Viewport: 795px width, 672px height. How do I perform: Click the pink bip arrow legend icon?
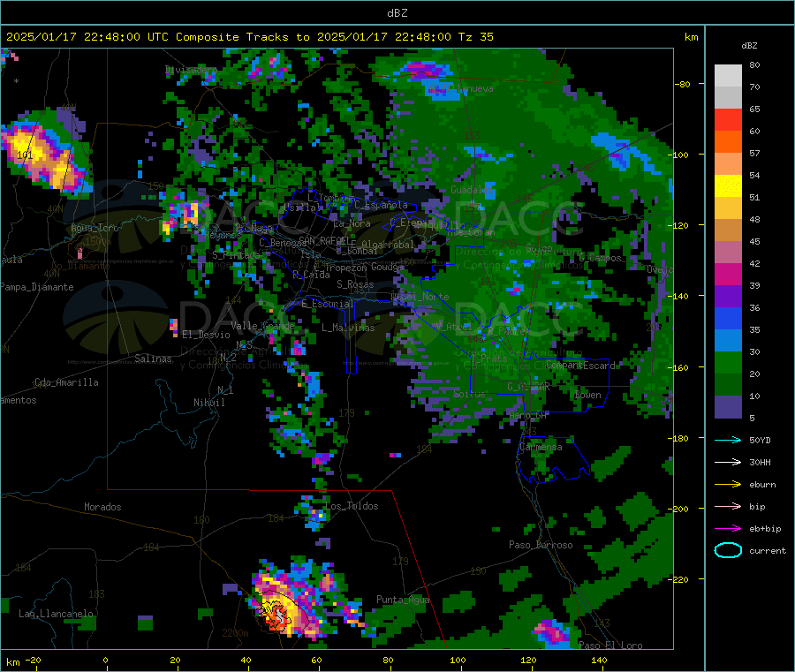728,506
